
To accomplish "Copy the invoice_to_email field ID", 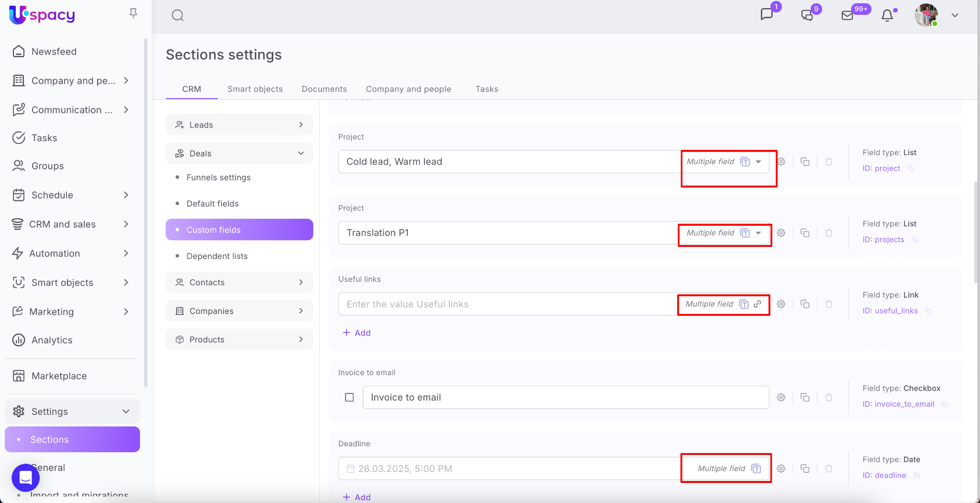I will tap(945, 404).
